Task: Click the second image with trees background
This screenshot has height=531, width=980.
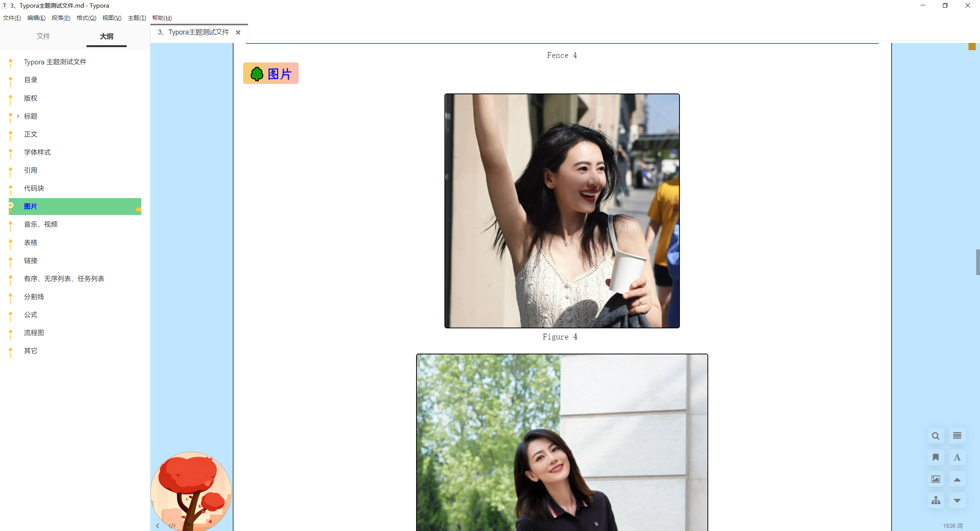Action: point(562,442)
